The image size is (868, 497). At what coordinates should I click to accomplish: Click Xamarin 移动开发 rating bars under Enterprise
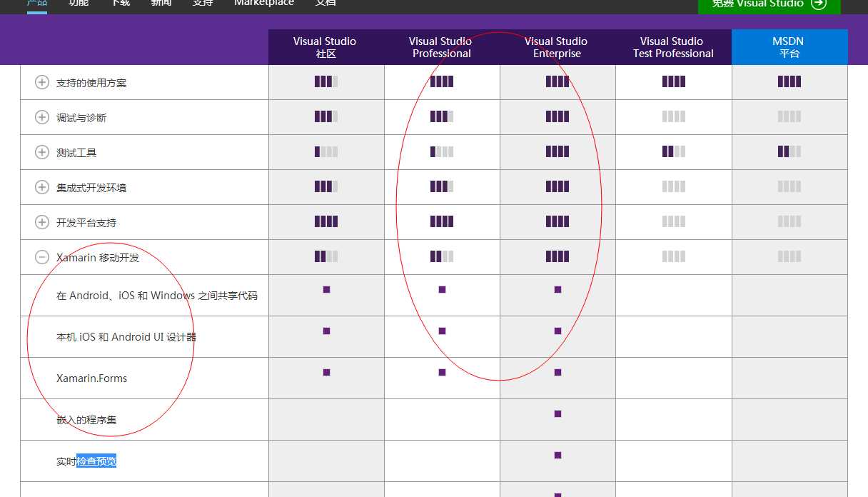tap(557, 256)
